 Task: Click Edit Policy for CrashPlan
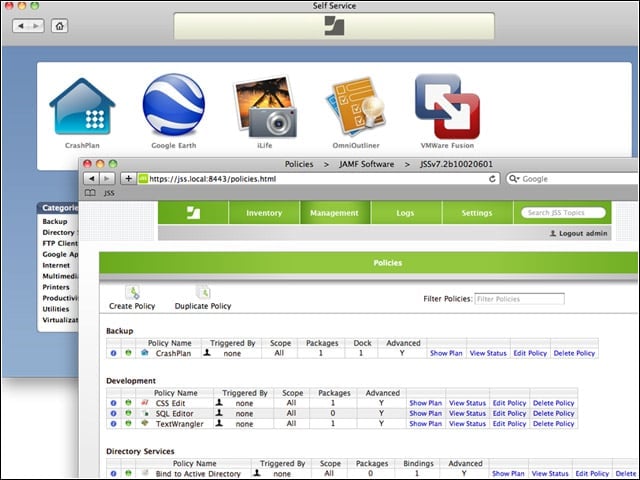click(x=530, y=353)
